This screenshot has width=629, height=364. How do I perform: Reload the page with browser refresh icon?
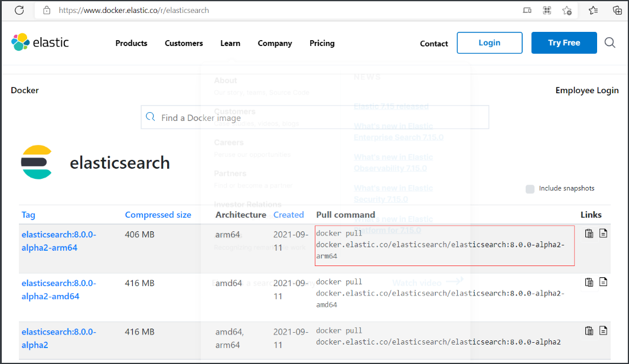pos(19,11)
